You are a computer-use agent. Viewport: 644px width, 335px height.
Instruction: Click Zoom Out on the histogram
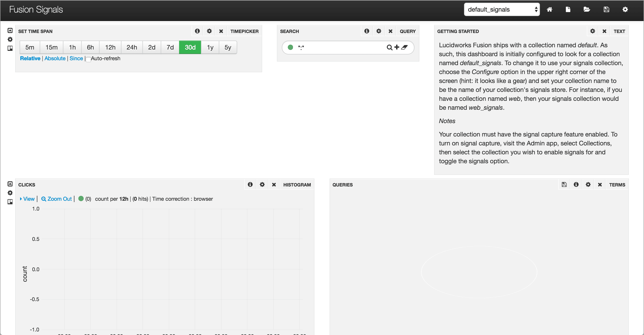click(56, 199)
